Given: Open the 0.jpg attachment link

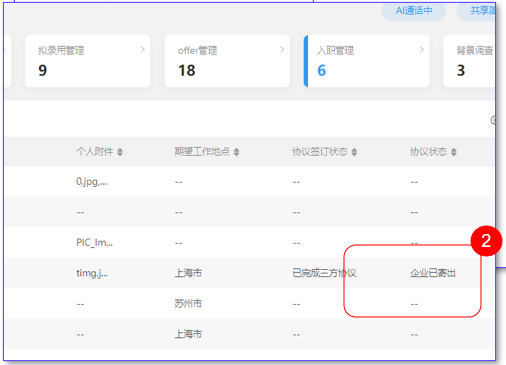Looking at the screenshot, I should coord(92,182).
